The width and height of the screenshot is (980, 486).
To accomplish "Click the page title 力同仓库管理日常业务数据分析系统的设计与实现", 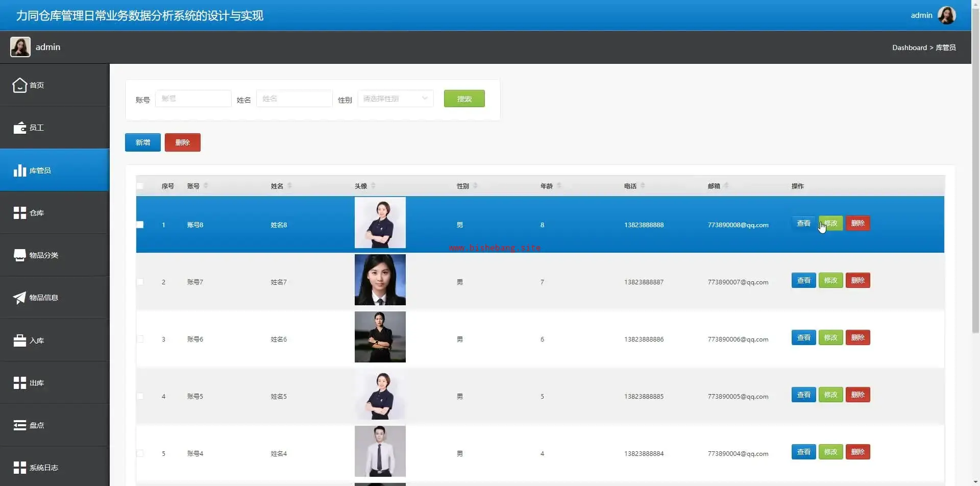I will [140, 15].
